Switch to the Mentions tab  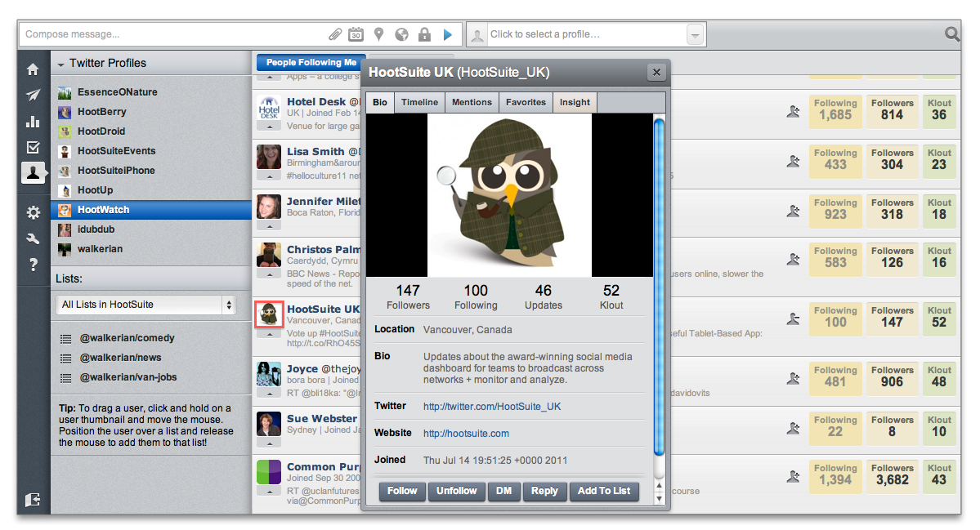472,102
